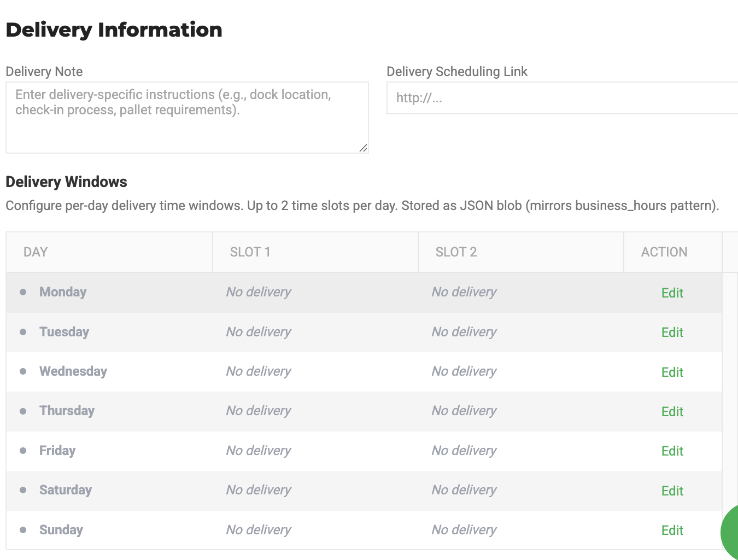Edit Thursday delivery windows

coord(672,411)
